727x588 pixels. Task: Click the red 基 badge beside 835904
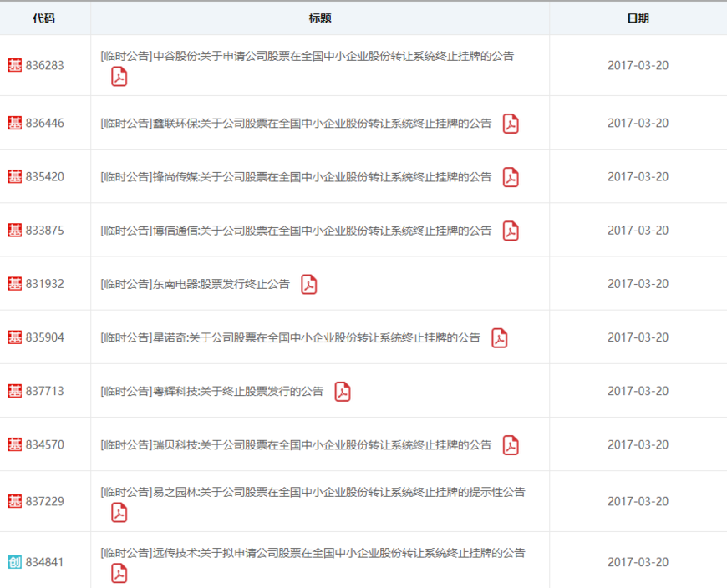click(x=15, y=337)
